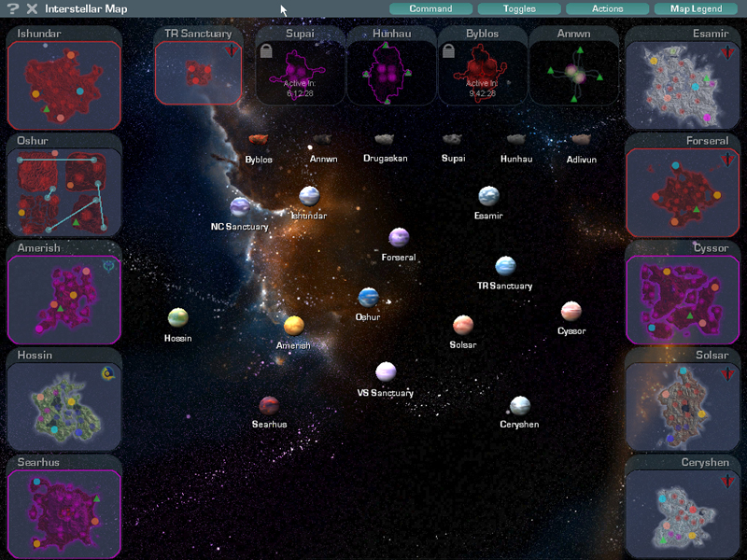
Task: Open the Cyssor continent map thumbnail
Action: (683, 300)
